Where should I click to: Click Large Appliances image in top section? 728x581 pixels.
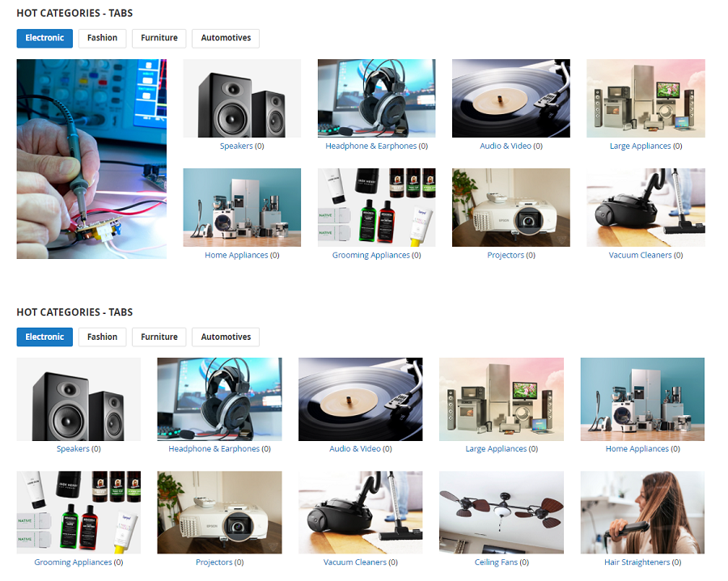pyautogui.click(x=645, y=98)
